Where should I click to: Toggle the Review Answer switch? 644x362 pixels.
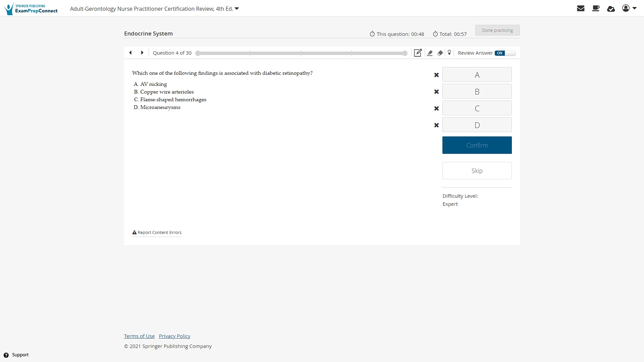(504, 53)
